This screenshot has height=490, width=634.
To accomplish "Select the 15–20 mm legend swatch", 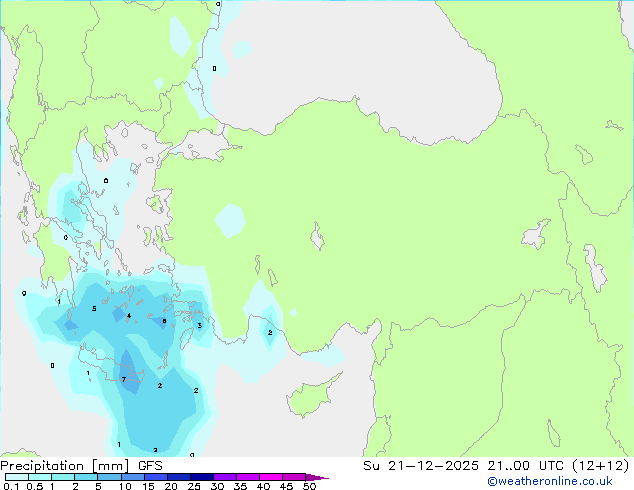I will coord(155,477).
